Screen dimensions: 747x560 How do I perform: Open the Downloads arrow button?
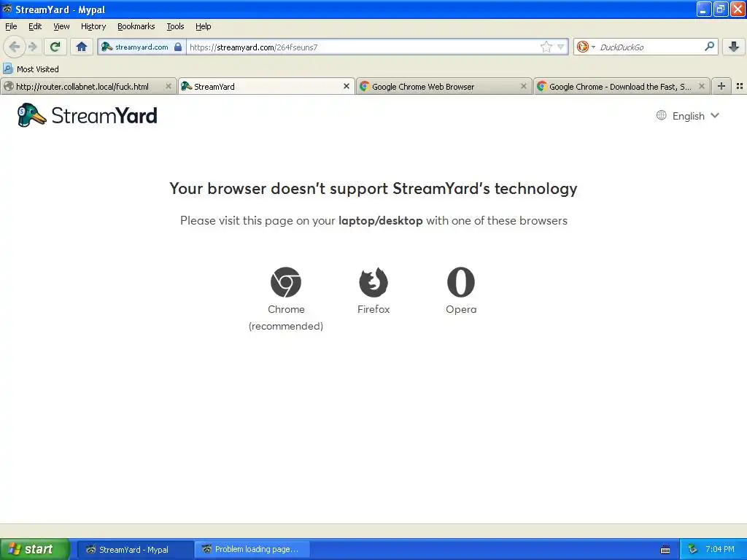pyautogui.click(x=734, y=47)
